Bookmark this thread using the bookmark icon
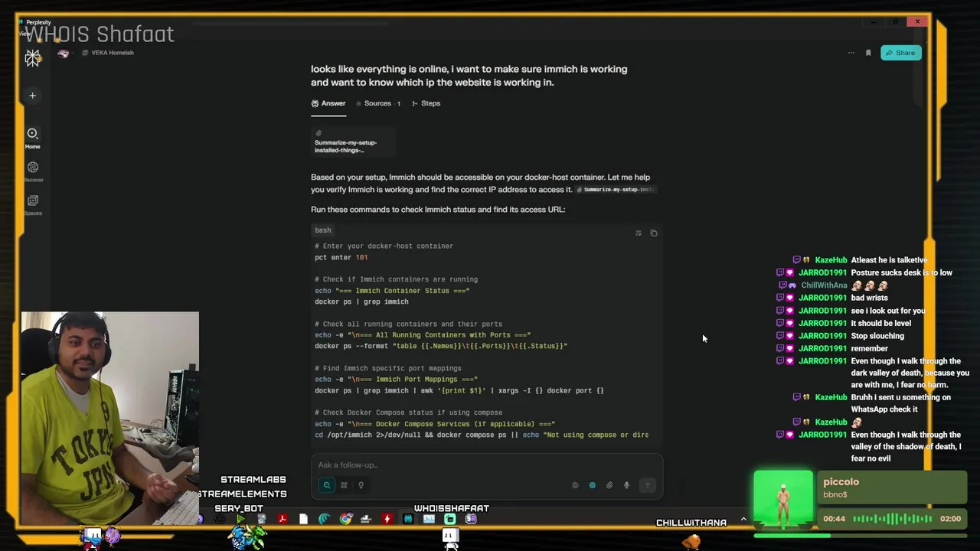Screen dimensions: 980x551 (x=868, y=53)
